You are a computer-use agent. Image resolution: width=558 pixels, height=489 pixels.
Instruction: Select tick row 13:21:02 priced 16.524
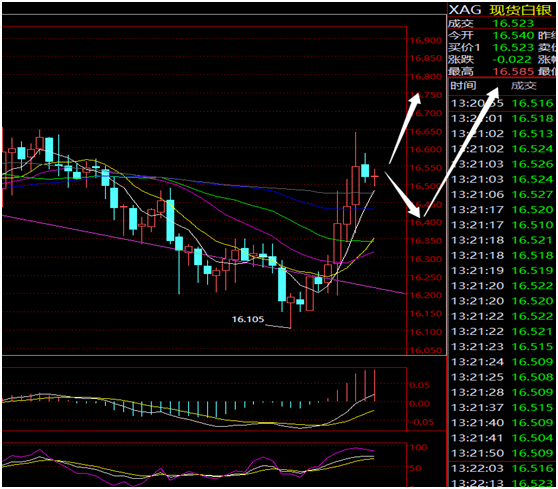point(502,149)
